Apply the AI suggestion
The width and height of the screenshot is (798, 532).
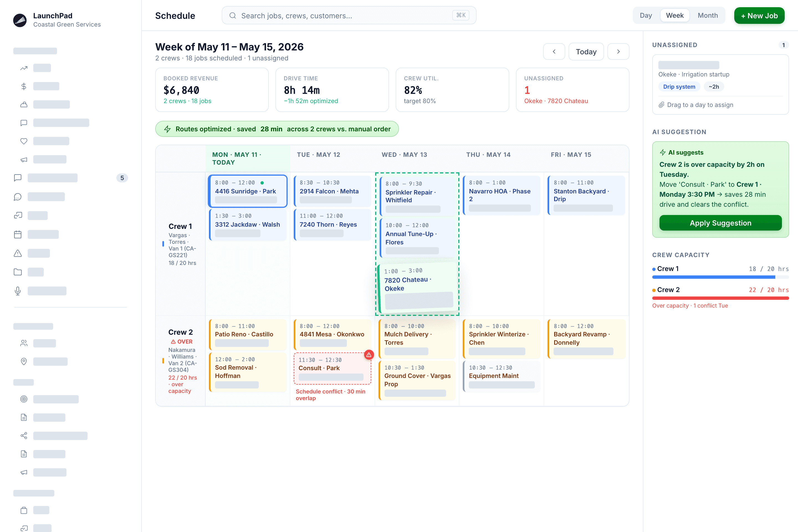click(x=720, y=223)
